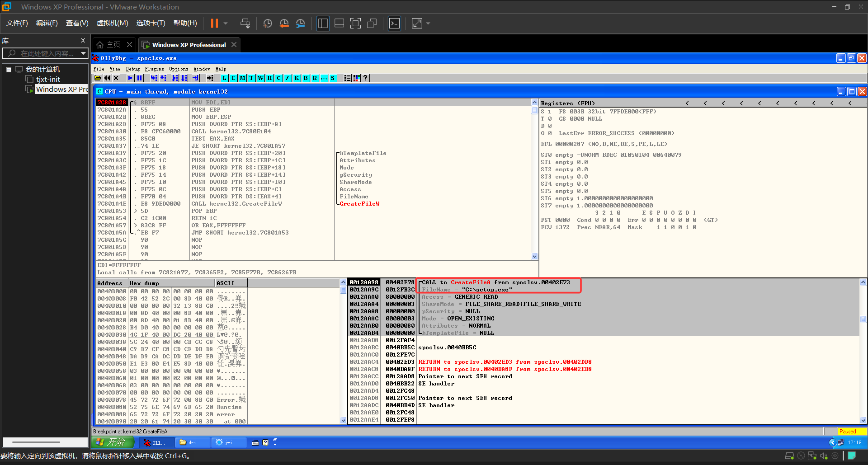The image size is (868, 465).
Task: Click VMware take snapshot clock icon
Action: [x=268, y=23]
